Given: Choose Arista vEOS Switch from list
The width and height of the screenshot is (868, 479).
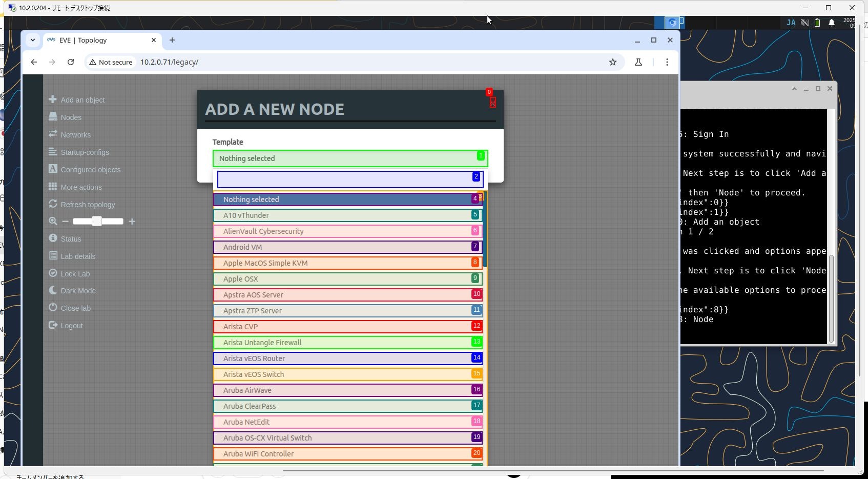Looking at the screenshot, I should tap(348, 374).
